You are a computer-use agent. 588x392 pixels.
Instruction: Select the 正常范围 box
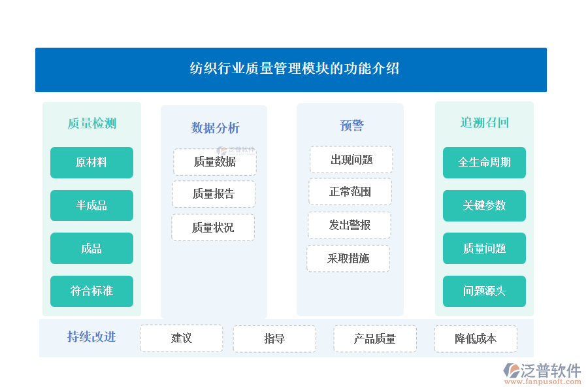click(350, 192)
